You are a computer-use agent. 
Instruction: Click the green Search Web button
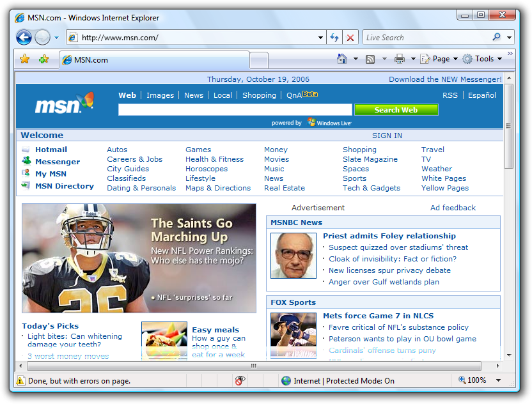(396, 110)
